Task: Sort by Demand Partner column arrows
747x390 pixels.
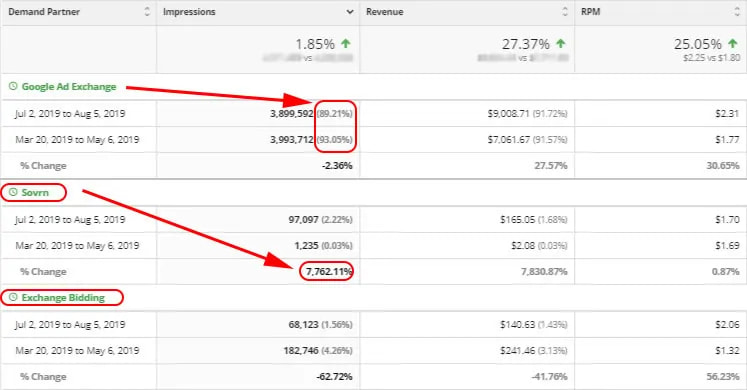Action: click(147, 12)
